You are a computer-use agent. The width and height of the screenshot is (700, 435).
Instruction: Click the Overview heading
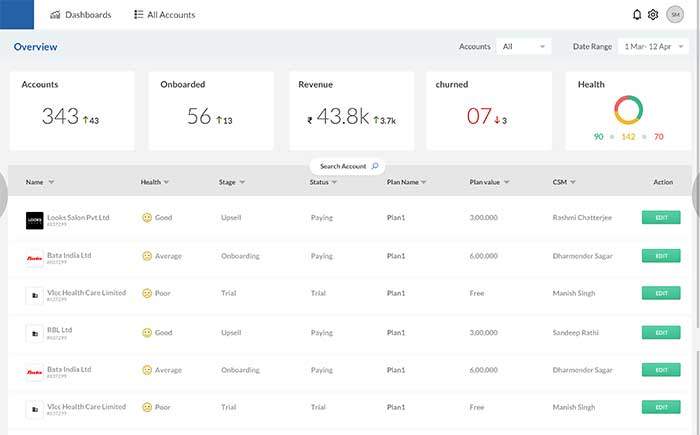pyautogui.click(x=35, y=46)
